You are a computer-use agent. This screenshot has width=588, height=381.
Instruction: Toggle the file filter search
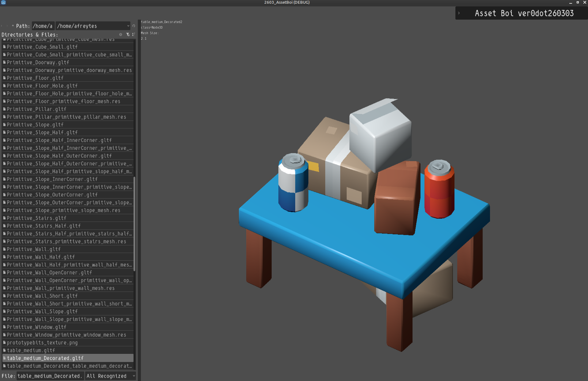tap(128, 35)
